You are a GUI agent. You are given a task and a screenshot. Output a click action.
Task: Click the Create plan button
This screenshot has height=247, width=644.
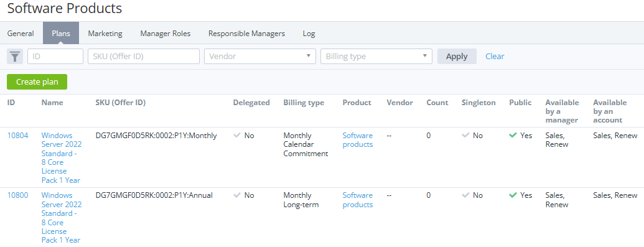37,82
